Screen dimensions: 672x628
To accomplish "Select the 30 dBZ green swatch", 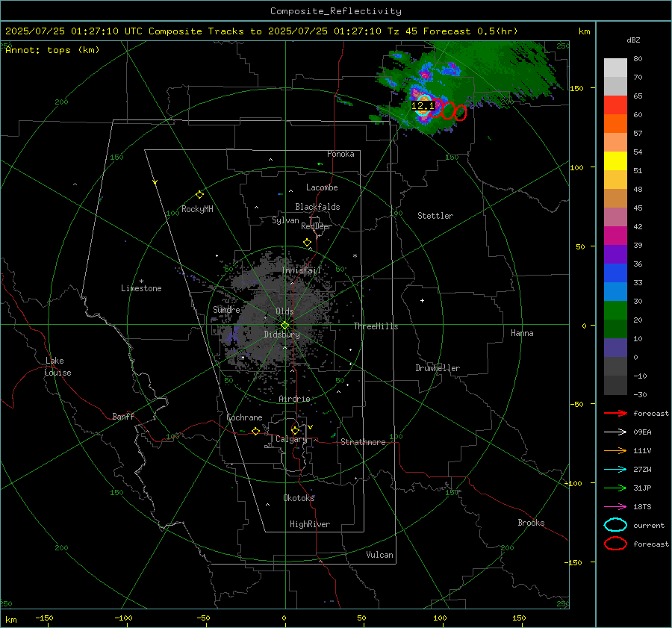I will [615, 310].
